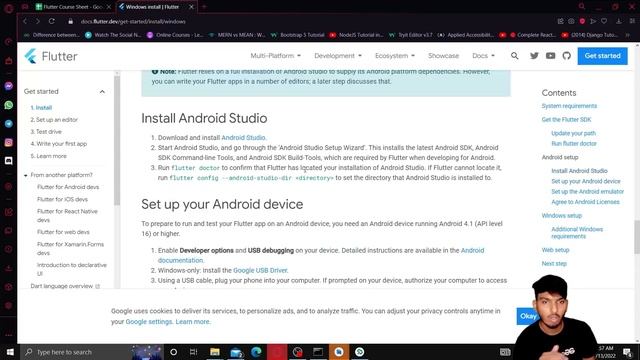Open '3. Test drive' sidebar item
640x360 pixels.
coord(46,132)
